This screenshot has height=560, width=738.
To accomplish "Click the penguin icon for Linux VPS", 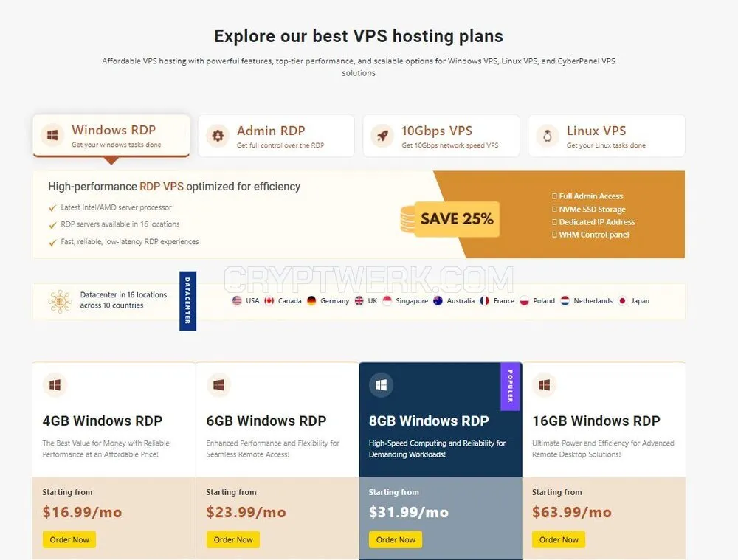I will [548, 136].
